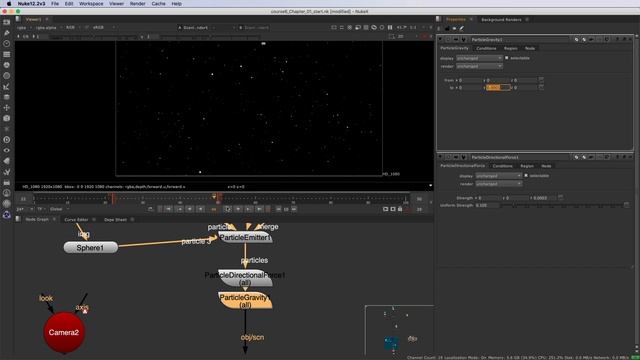The width and height of the screenshot is (640, 360).
Task: Open the Conditions tab of ParticleDirectionalForce1
Action: coord(502,166)
